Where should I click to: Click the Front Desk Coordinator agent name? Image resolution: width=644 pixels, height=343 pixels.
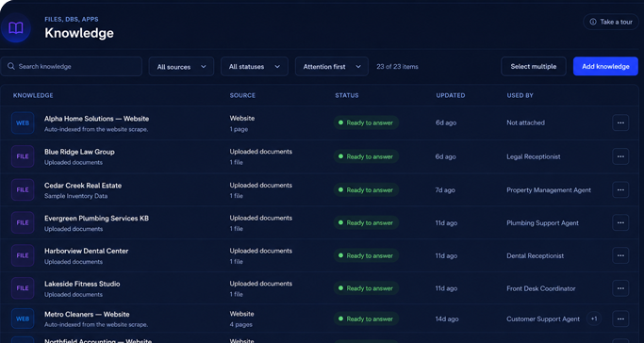pos(541,289)
